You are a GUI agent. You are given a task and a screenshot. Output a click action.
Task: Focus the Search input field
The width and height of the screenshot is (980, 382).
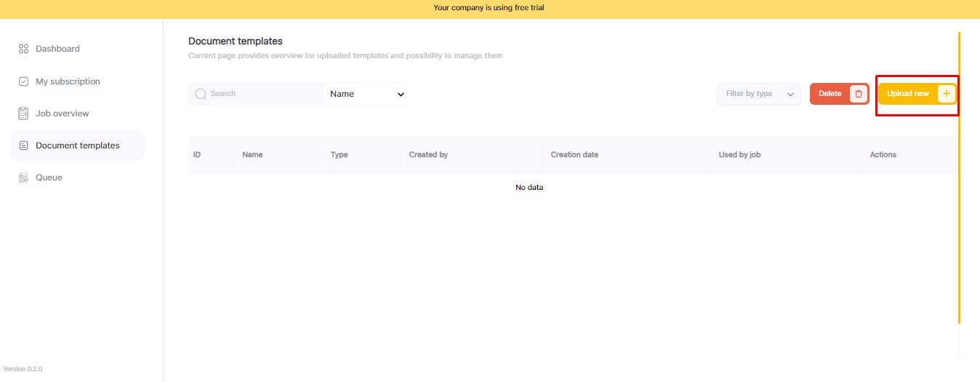[x=262, y=94]
